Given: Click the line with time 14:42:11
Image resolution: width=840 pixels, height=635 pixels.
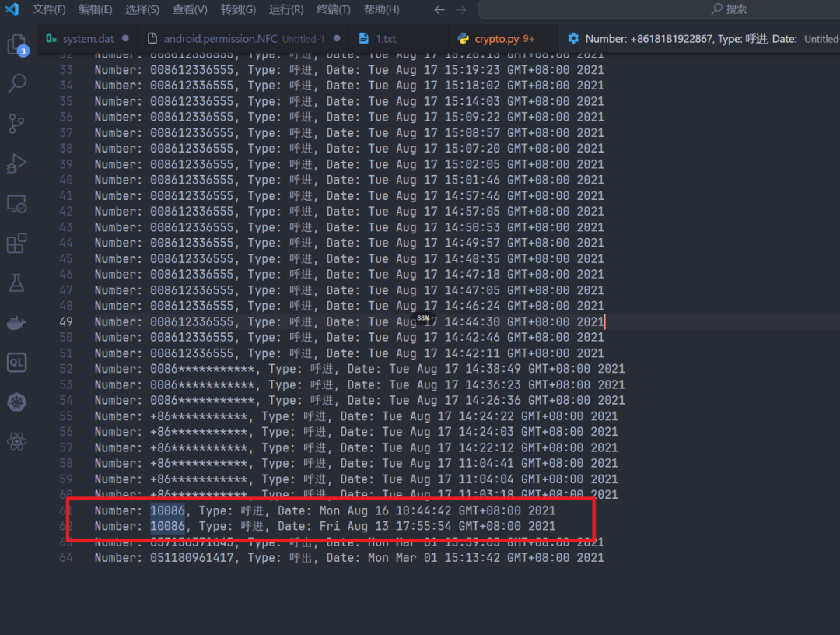Looking at the screenshot, I should pos(348,353).
